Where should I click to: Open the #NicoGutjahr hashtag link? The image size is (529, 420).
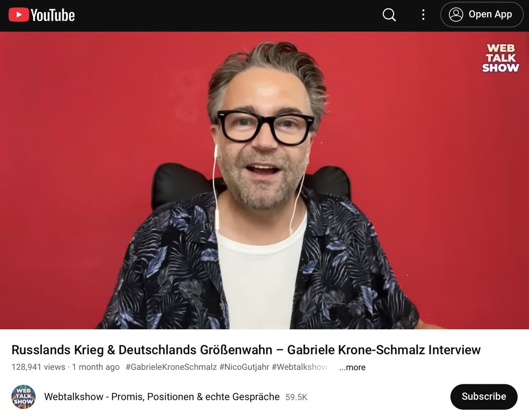coord(244,367)
